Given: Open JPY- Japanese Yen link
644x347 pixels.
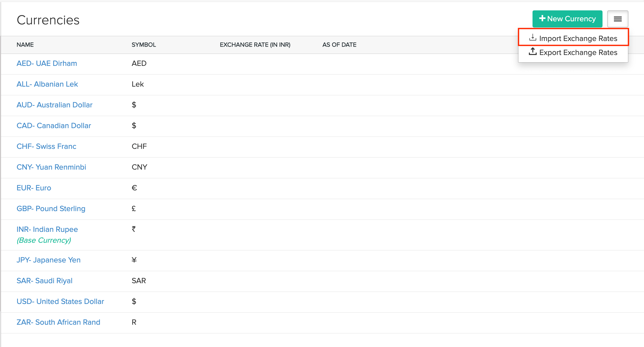Looking at the screenshot, I should (x=48, y=260).
